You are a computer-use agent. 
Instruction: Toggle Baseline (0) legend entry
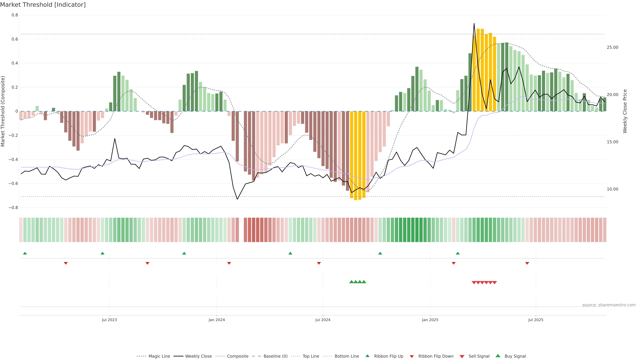pos(275,356)
